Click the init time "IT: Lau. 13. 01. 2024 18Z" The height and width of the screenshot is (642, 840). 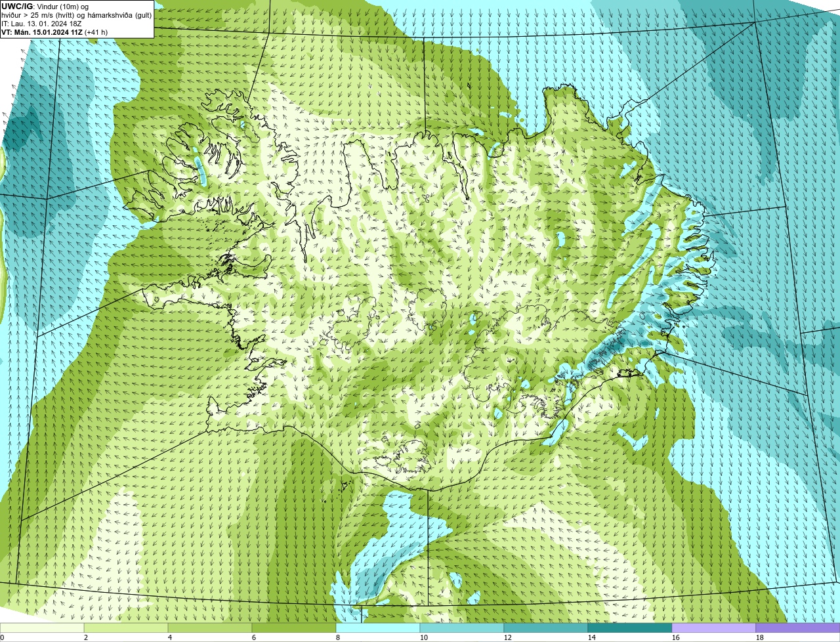click(41, 23)
